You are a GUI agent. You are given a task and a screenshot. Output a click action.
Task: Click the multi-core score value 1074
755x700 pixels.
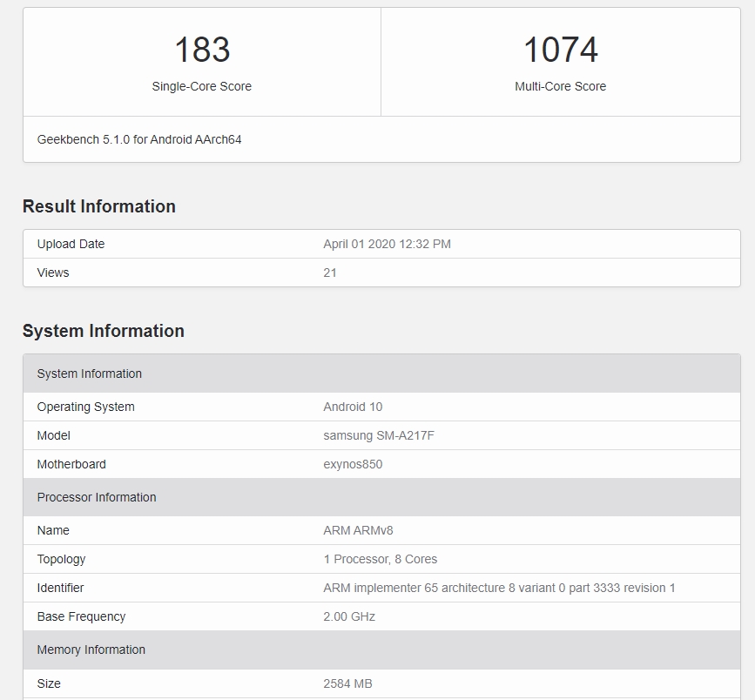560,50
